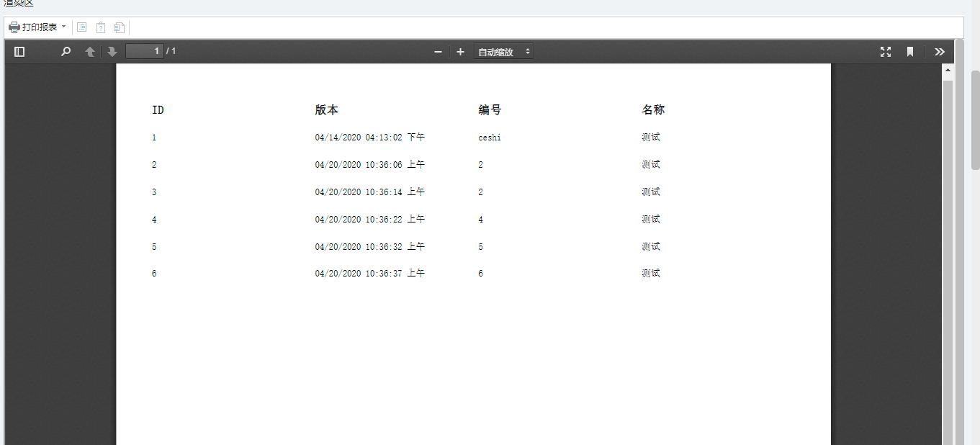Screen dimensions: 980x445
Task: Click ID cell 1 in first row
Action: point(154,138)
